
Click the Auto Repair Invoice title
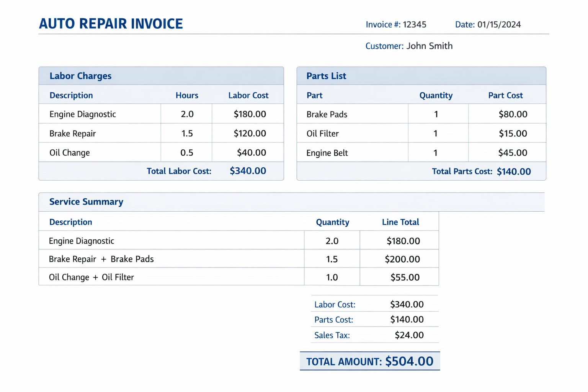pos(111,24)
